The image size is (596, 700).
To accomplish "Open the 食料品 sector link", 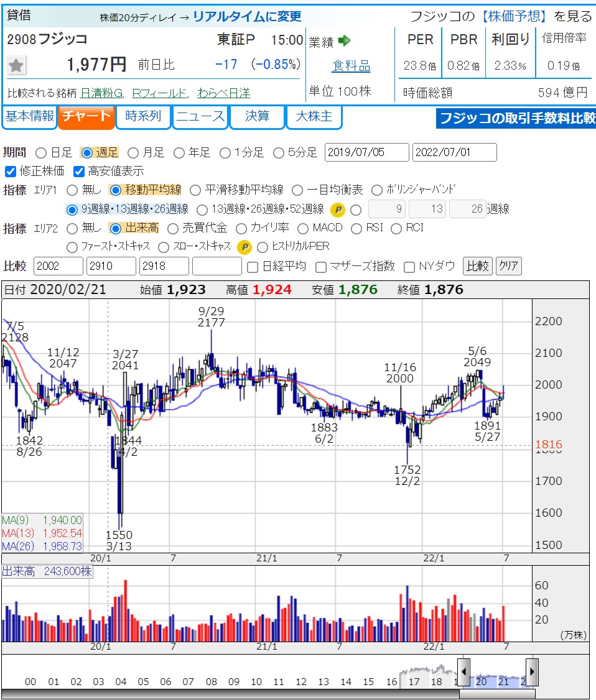I will coord(351,66).
